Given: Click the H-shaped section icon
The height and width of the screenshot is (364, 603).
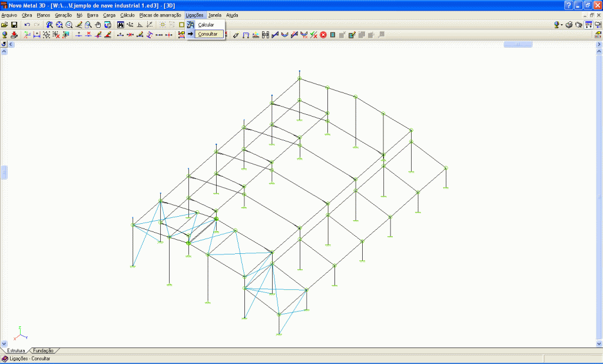Looking at the screenshot, I should click(x=266, y=35).
